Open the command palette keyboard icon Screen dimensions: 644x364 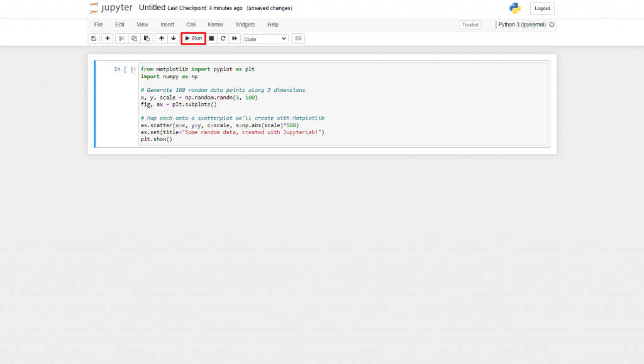pyautogui.click(x=298, y=38)
